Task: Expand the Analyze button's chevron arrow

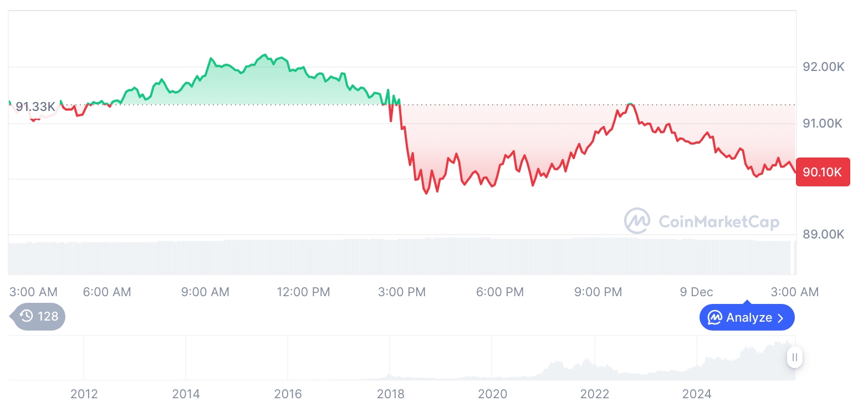Action: [780, 318]
